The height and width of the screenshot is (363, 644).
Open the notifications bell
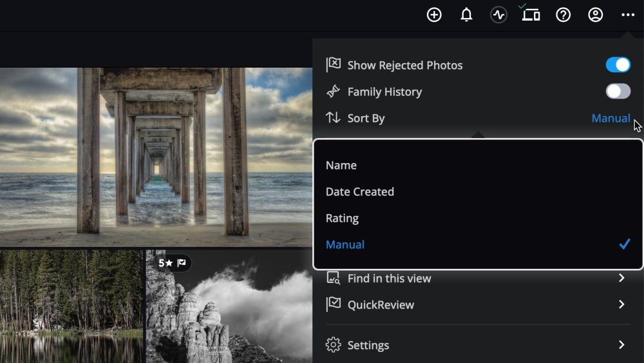(x=466, y=15)
